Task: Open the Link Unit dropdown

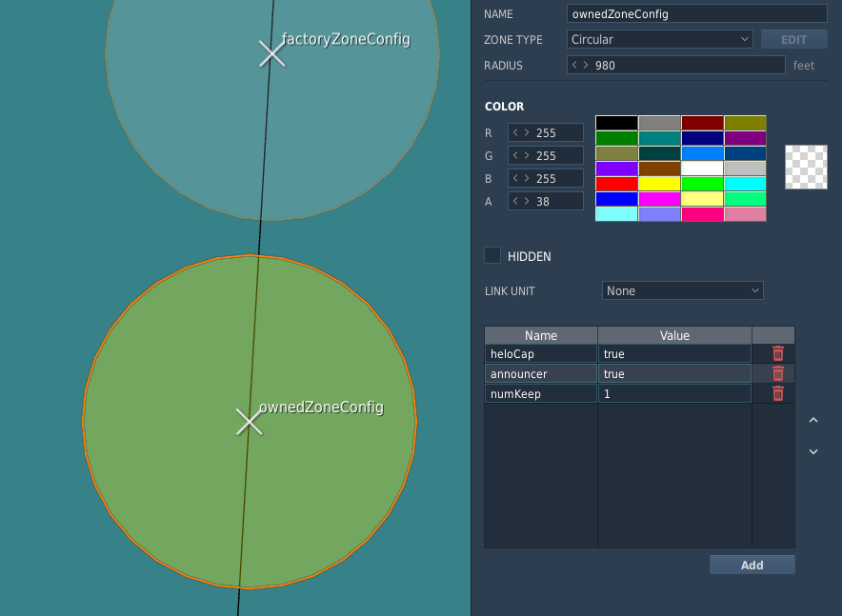Action: [x=682, y=290]
